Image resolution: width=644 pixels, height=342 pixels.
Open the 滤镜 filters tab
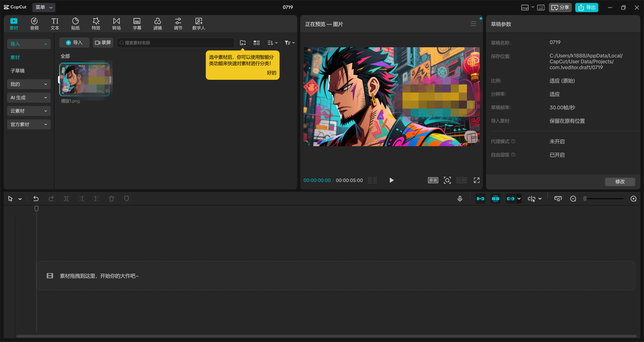[x=158, y=24]
